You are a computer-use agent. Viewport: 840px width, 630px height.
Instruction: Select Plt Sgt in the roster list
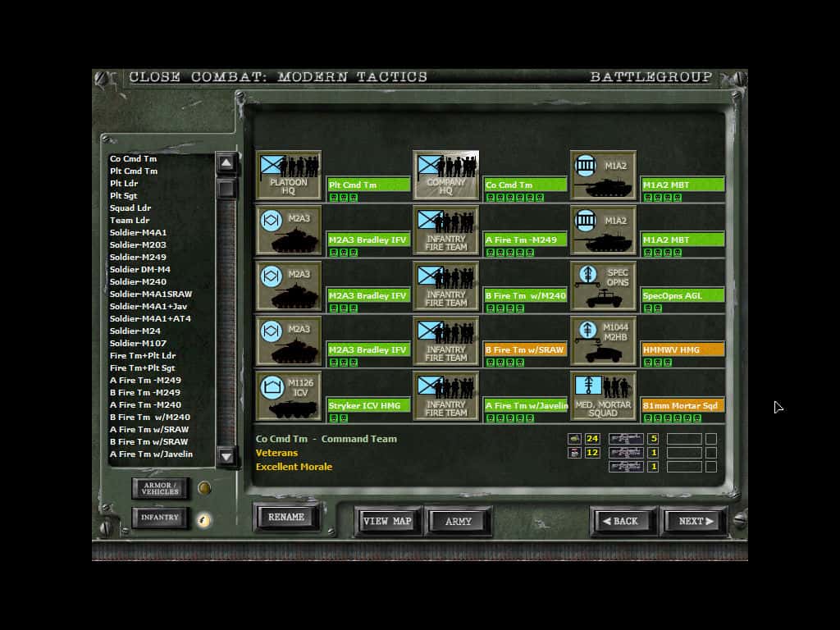pyautogui.click(x=124, y=195)
